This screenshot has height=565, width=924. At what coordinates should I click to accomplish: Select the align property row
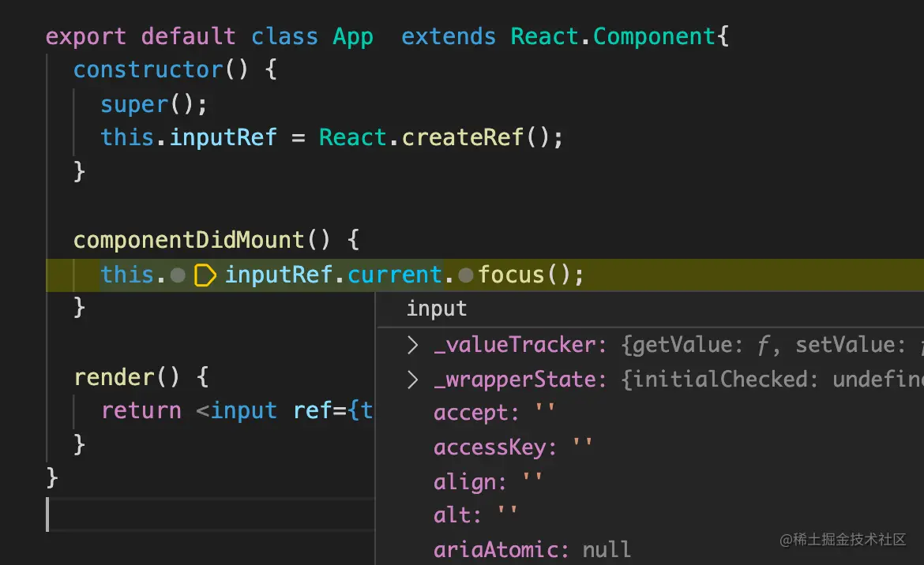click(x=649, y=482)
